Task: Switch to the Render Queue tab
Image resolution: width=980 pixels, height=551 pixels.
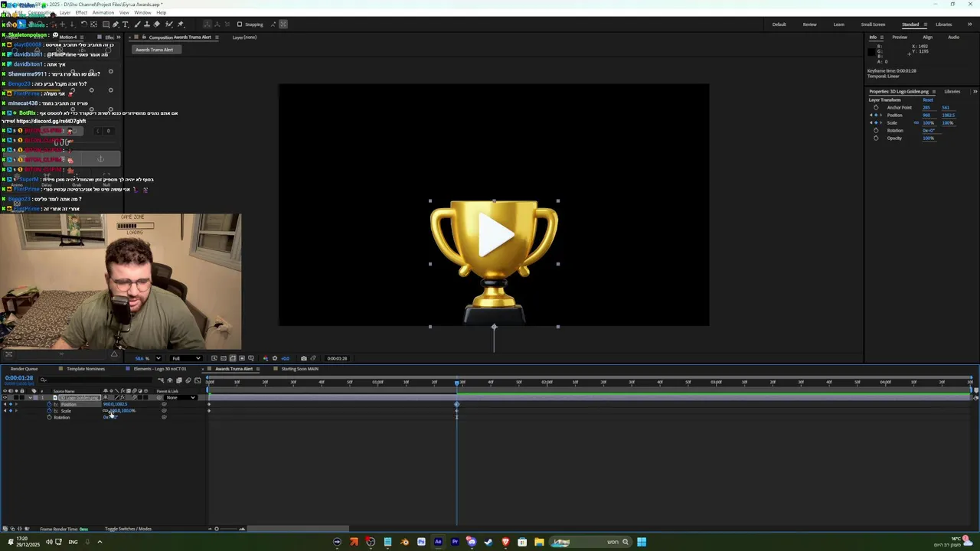Action: [24, 369]
